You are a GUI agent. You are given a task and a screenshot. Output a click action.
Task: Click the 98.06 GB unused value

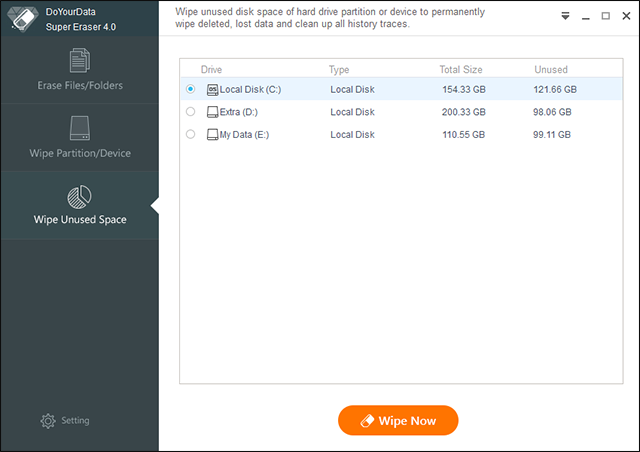(552, 112)
